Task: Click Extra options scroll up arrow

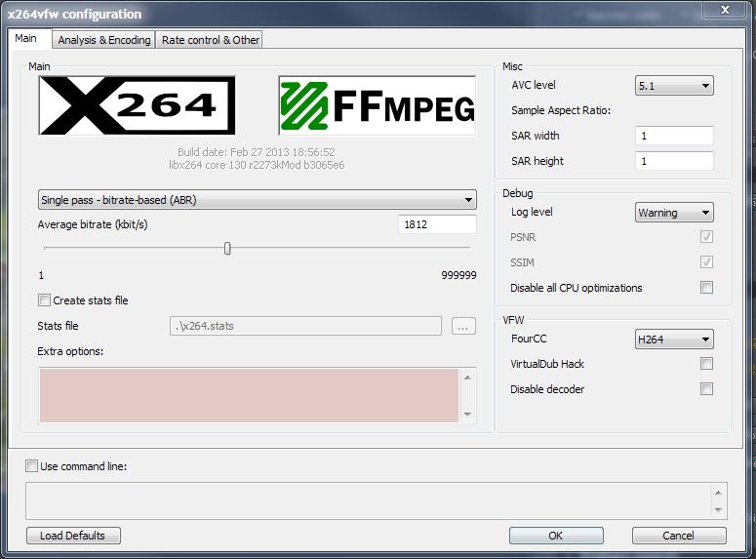Action: click(x=467, y=378)
